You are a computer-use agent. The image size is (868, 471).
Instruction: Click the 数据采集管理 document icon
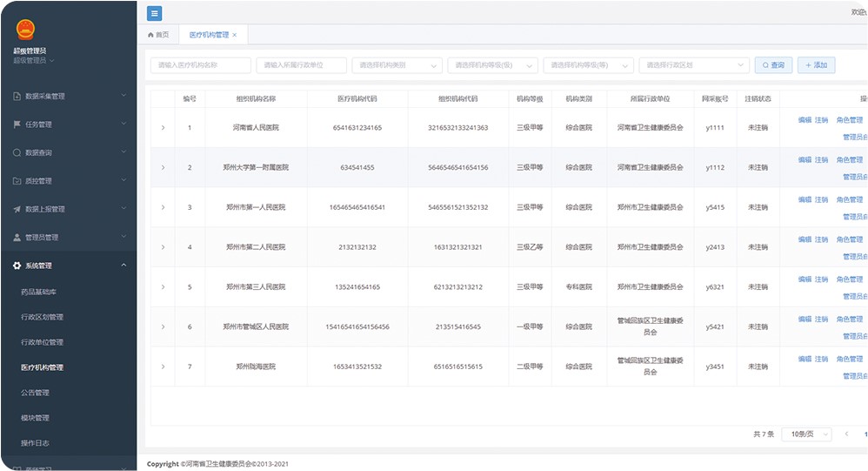[x=17, y=96]
